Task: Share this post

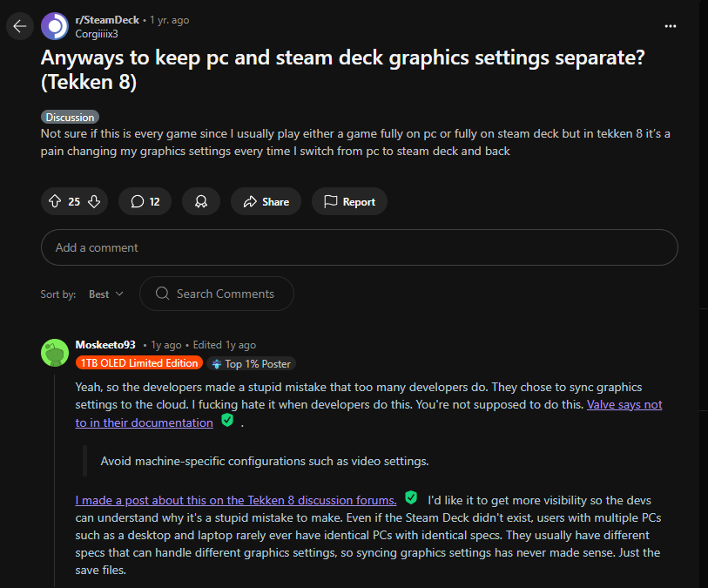Action: (x=266, y=201)
